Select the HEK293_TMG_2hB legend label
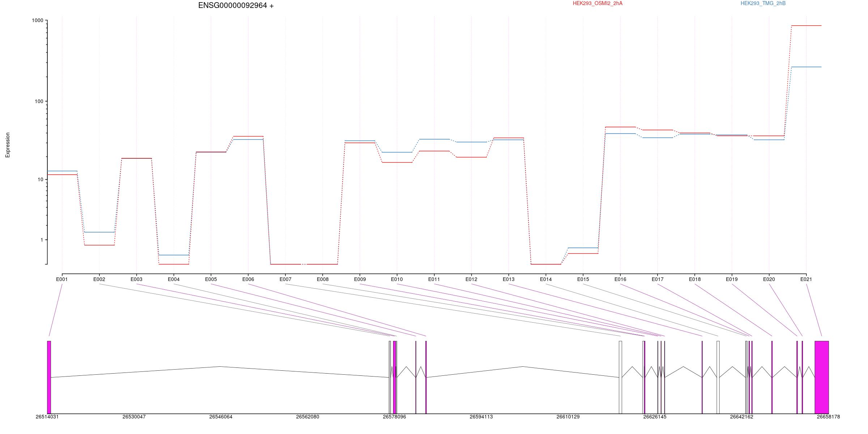Image resolution: width=868 pixels, height=434 pixels. coord(763,3)
